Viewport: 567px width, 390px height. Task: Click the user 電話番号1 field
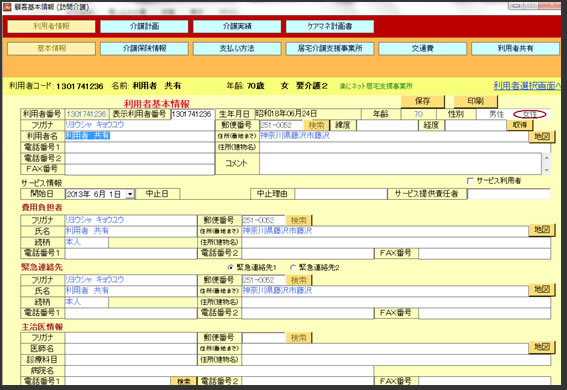point(140,147)
